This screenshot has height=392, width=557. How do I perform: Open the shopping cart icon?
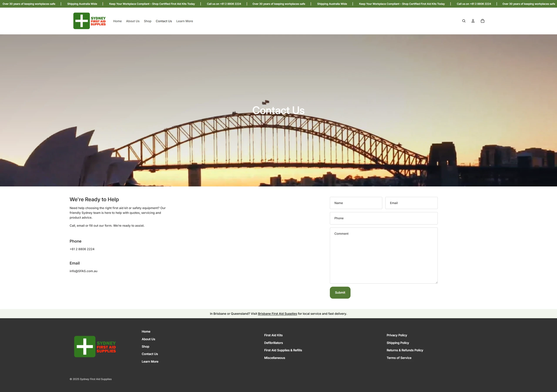point(482,21)
